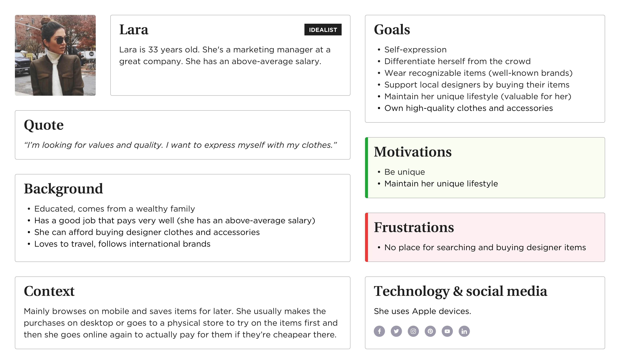Click the italic quote text about values
Viewport: 620px width, 364px height.
(180, 145)
